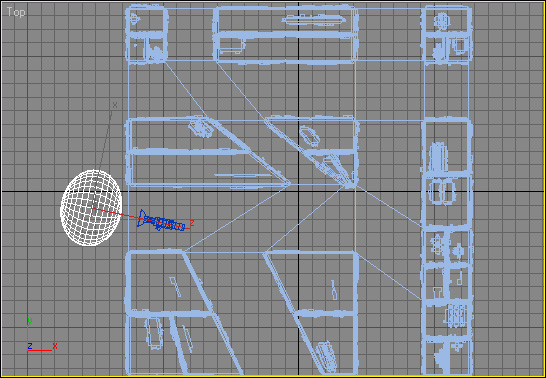
Task: Select the red line joining sphere and screw
Action: click(x=141, y=219)
